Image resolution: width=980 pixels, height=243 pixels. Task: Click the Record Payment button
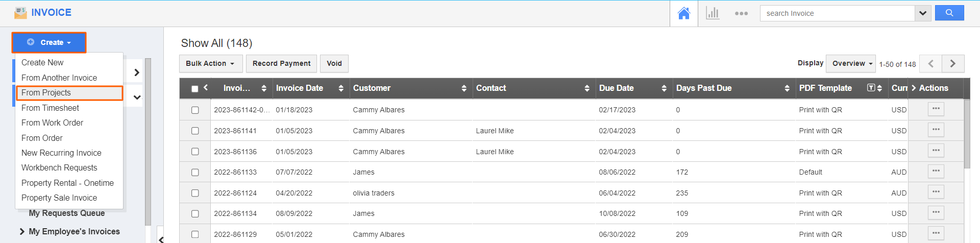pos(281,64)
